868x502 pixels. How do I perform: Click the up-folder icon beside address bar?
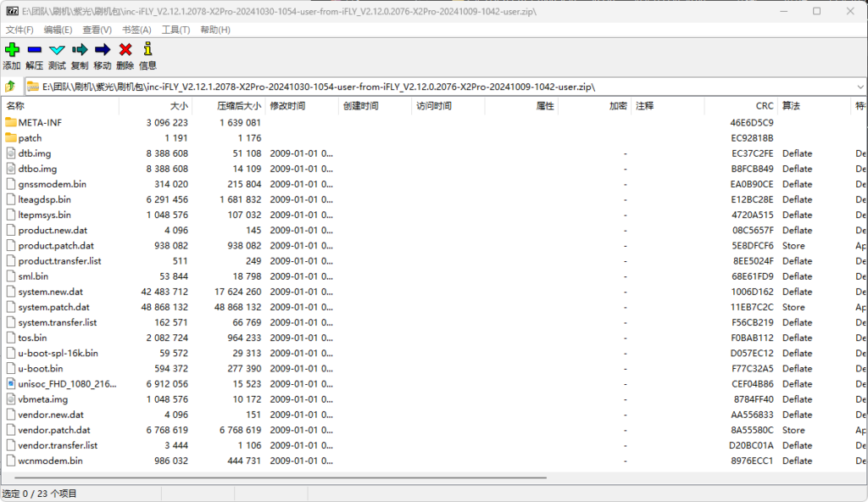coord(11,86)
